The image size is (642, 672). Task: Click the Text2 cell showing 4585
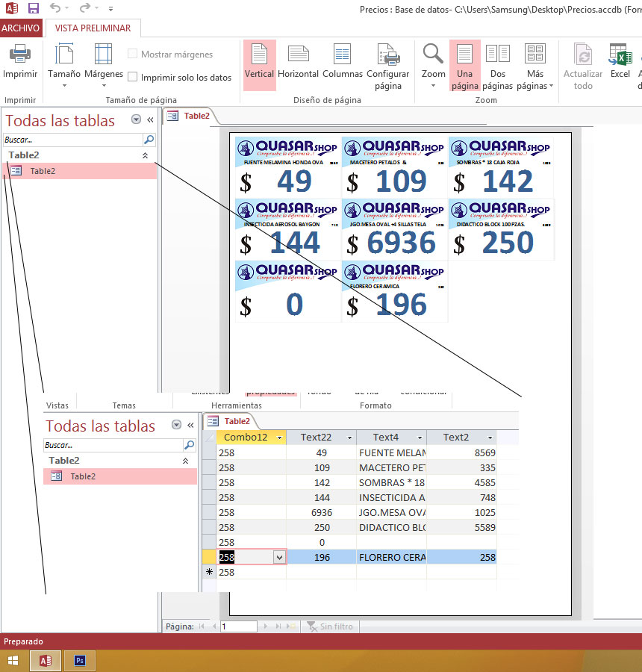click(x=461, y=482)
